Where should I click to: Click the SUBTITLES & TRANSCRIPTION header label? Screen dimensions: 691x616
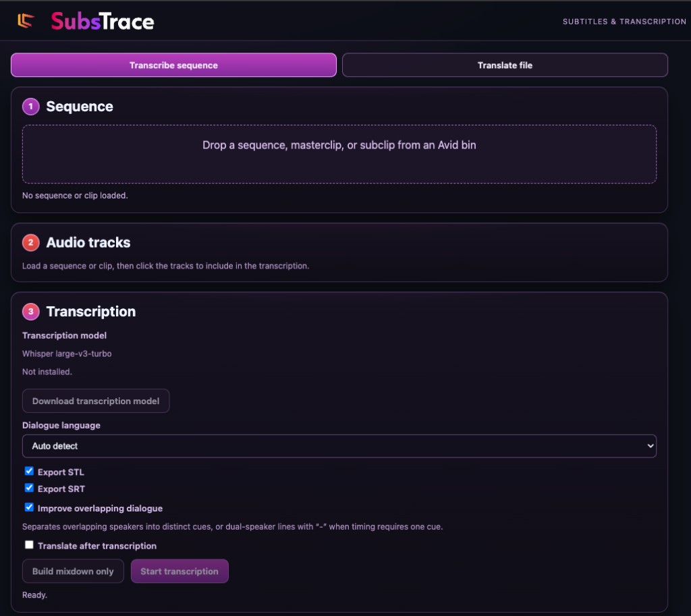click(624, 22)
